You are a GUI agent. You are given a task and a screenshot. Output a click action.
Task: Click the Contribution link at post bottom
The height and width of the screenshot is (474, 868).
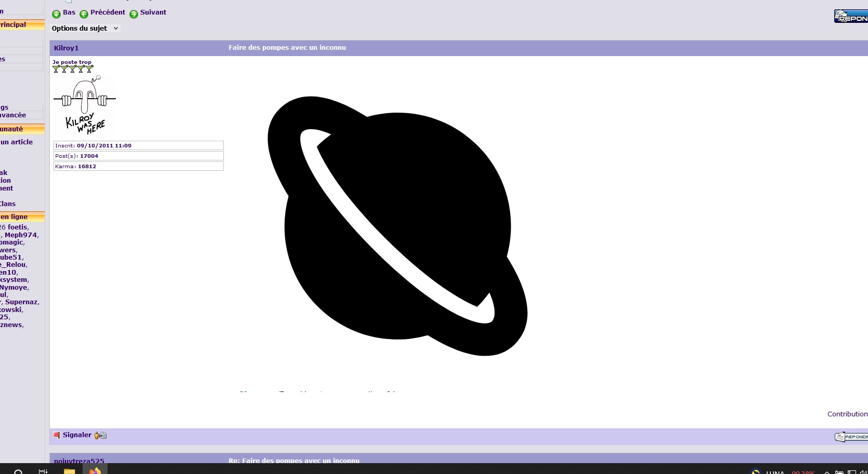point(847,414)
